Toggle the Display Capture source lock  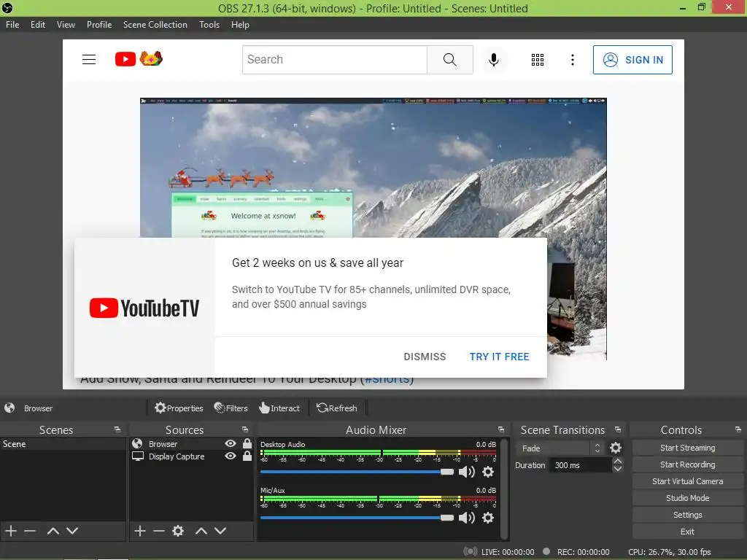pos(247,456)
